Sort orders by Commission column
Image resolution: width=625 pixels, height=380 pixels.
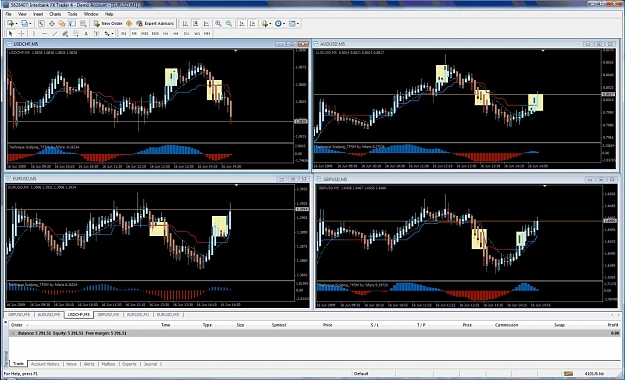pos(506,325)
